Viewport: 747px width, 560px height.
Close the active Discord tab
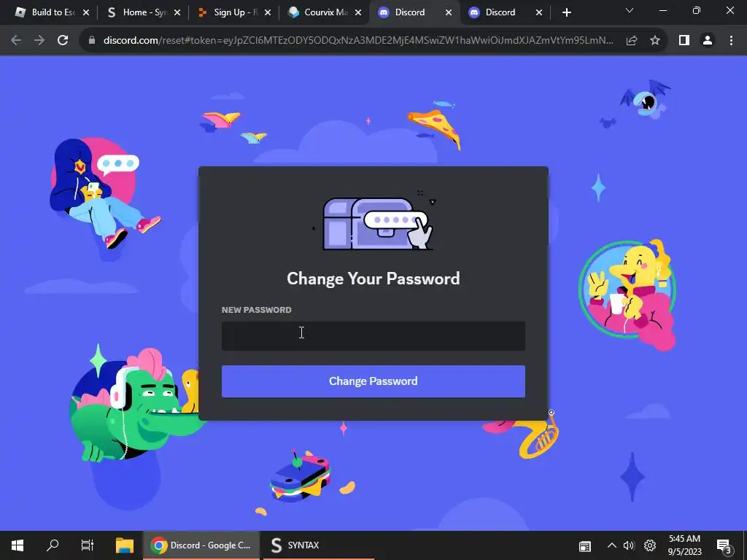point(449,13)
